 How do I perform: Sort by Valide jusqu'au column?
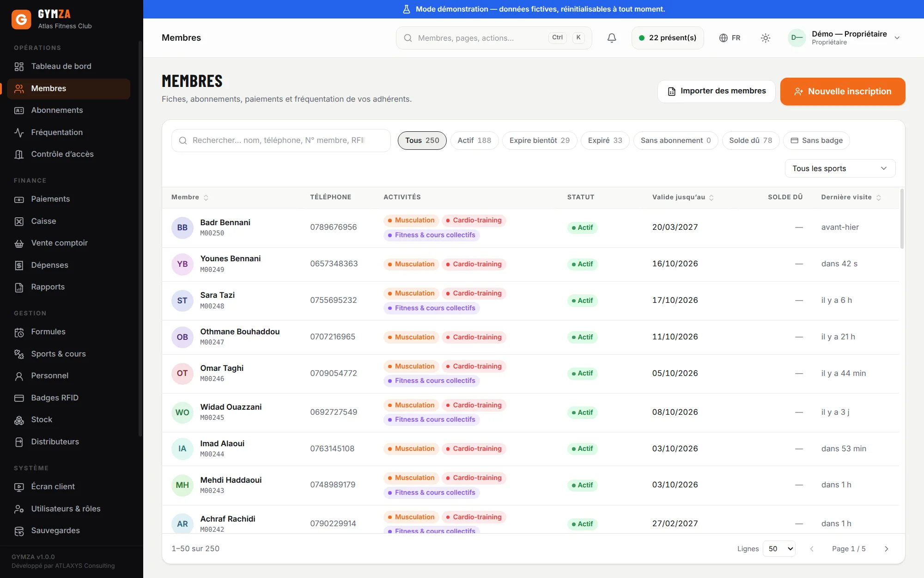(683, 197)
